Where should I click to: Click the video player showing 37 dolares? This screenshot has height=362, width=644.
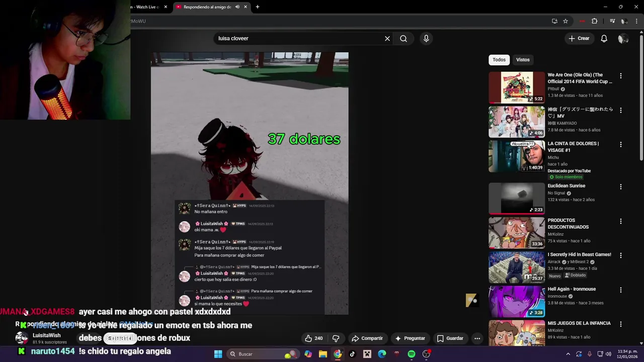250,184
